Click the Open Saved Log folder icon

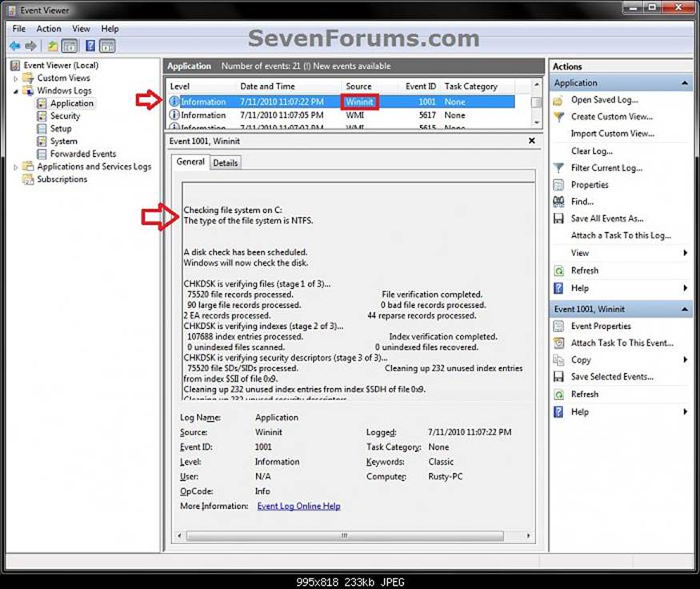click(x=558, y=100)
